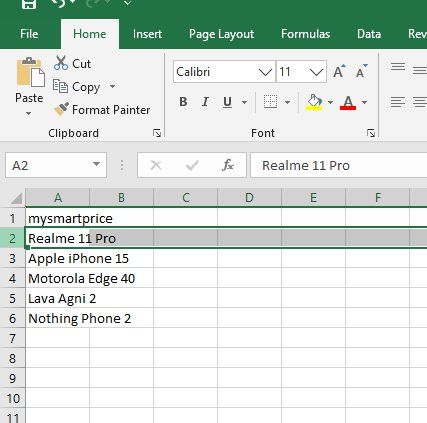Click the Paste clipboard icon
Screen dimensions: 427x423
coord(30,72)
